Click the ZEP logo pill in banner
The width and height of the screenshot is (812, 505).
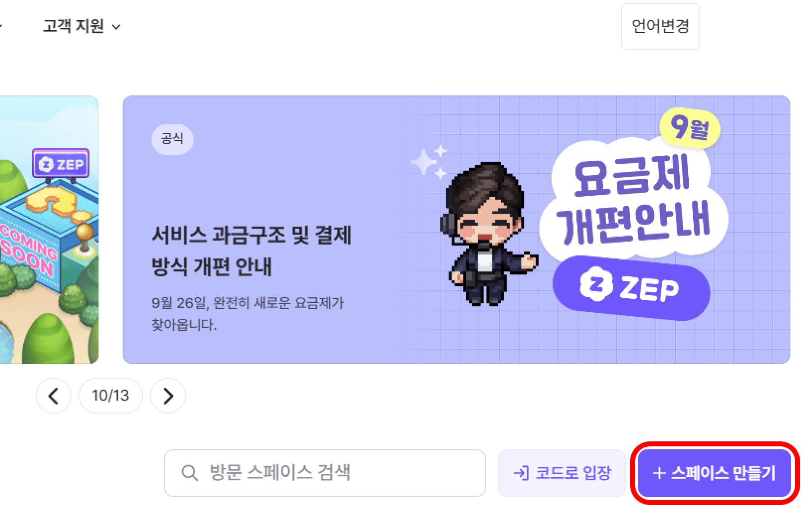click(631, 288)
